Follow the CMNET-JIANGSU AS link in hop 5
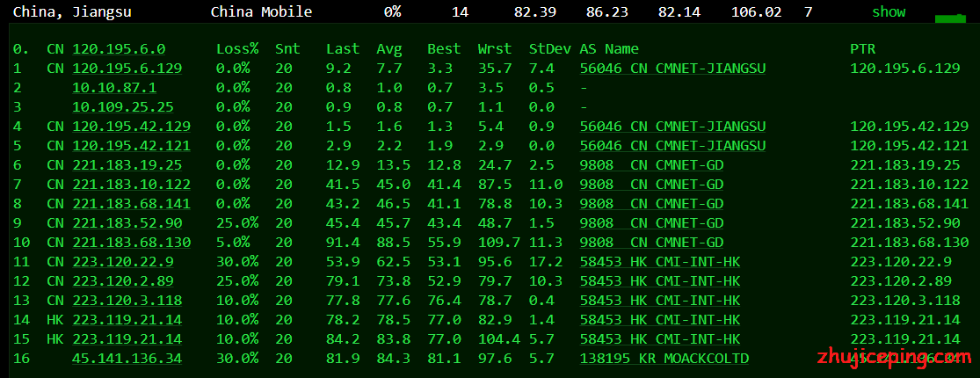The image size is (980, 378). click(x=672, y=146)
